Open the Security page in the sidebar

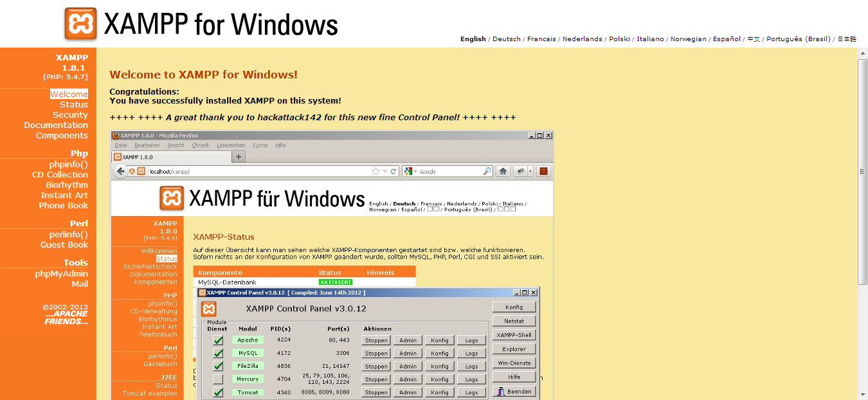coord(70,114)
